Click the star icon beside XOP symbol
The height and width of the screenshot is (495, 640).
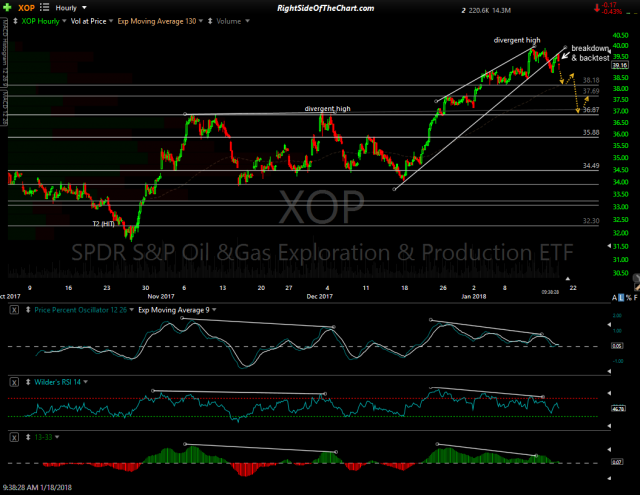[x=9, y=6]
